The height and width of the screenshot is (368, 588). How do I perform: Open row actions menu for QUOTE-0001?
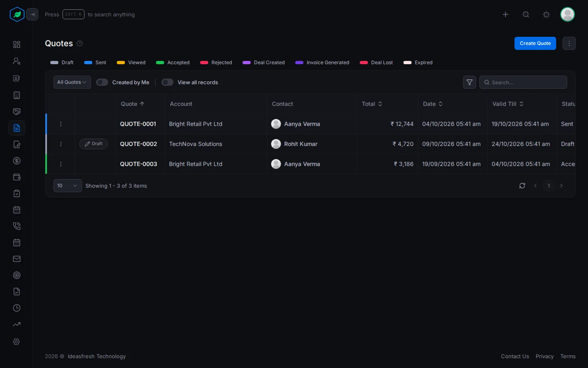point(61,124)
